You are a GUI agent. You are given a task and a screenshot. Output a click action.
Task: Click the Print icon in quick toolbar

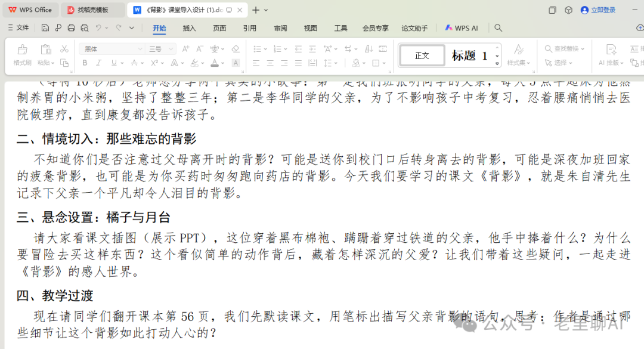click(x=72, y=28)
